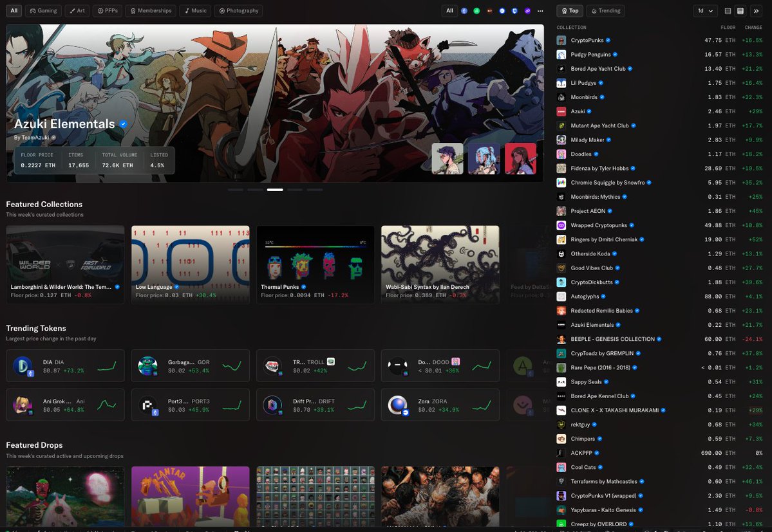Expand more chains with ellipsis button
The image size is (772, 532).
(x=541, y=11)
